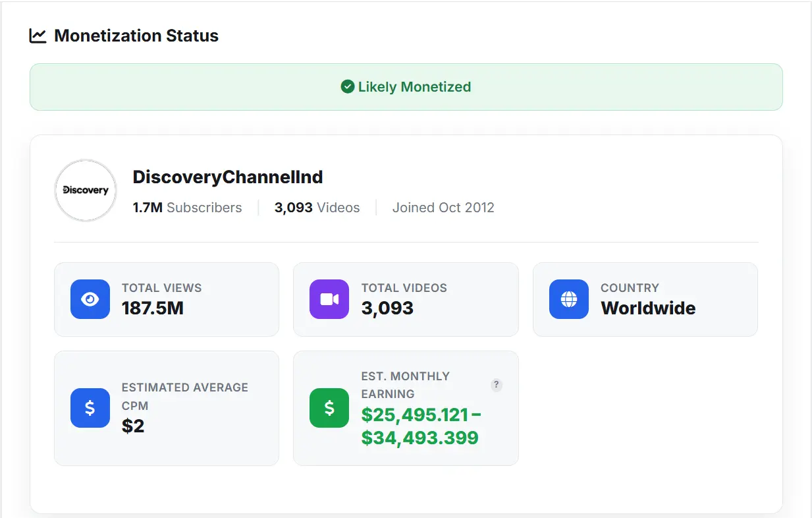The image size is (812, 518).
Task: Click the Monetization Status heading
Action: pyautogui.click(x=136, y=36)
